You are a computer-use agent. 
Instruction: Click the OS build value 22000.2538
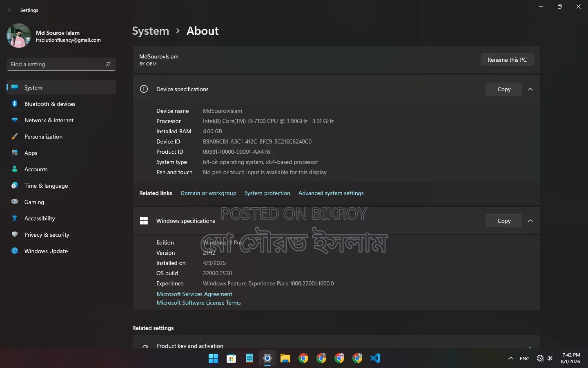217,273
